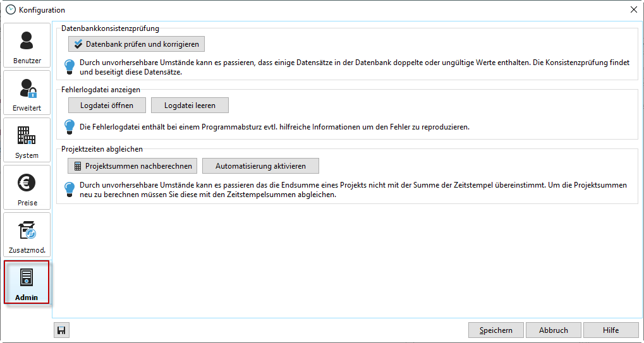This screenshot has height=343, width=644.
Task: Enable Automatisierung aktivieren
Action: tap(260, 166)
